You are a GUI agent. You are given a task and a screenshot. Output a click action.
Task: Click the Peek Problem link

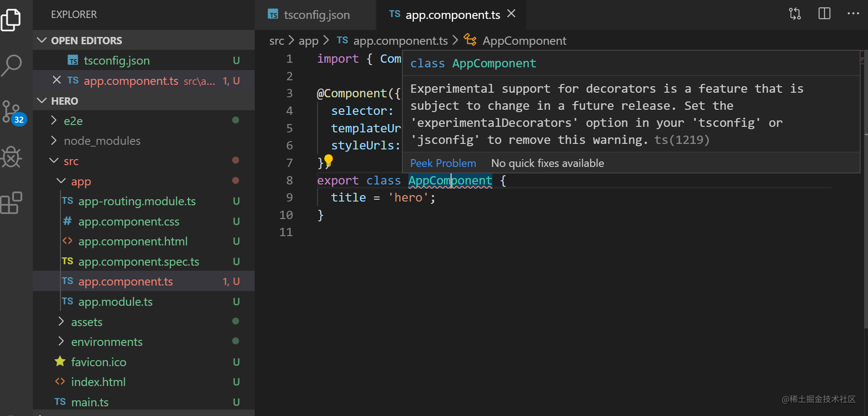[x=443, y=163]
